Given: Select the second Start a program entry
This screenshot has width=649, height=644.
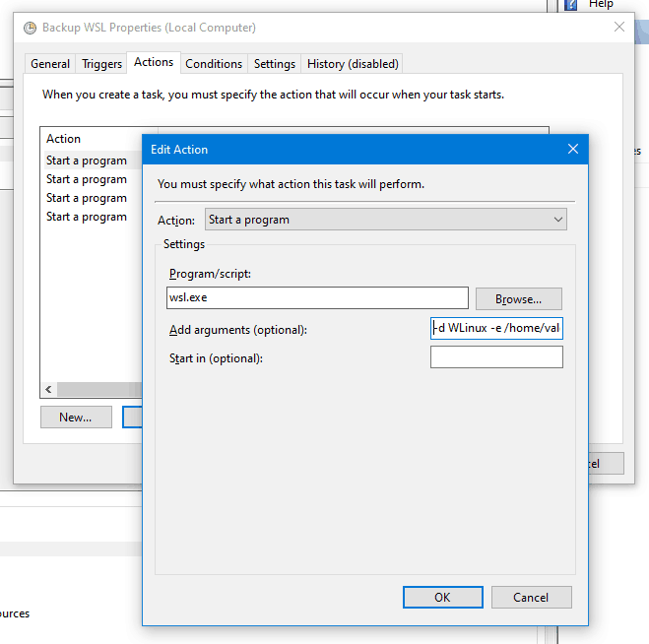Looking at the screenshot, I should [87, 179].
